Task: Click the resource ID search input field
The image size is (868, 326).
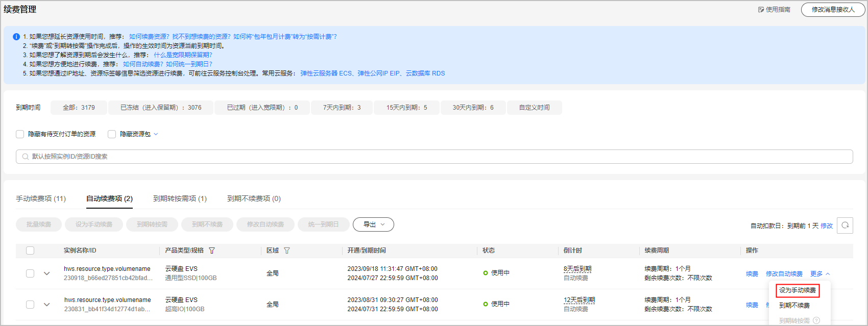Action: 434,157
